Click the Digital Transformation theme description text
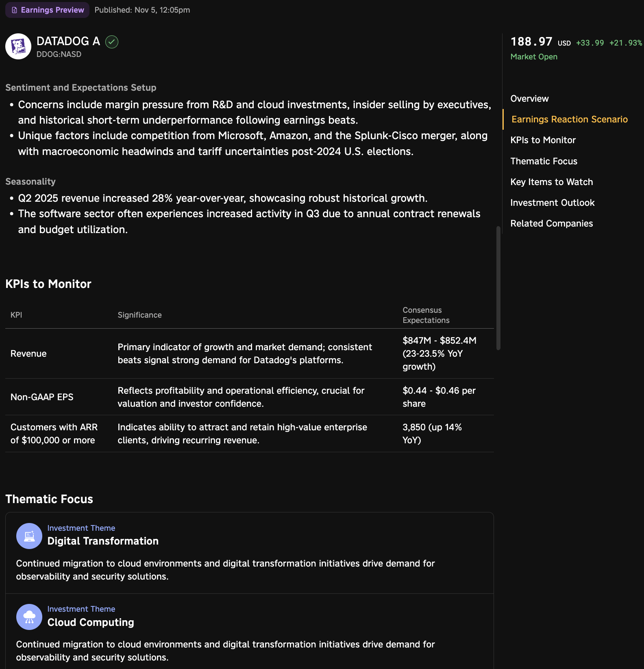This screenshot has height=669, width=644. [x=226, y=570]
